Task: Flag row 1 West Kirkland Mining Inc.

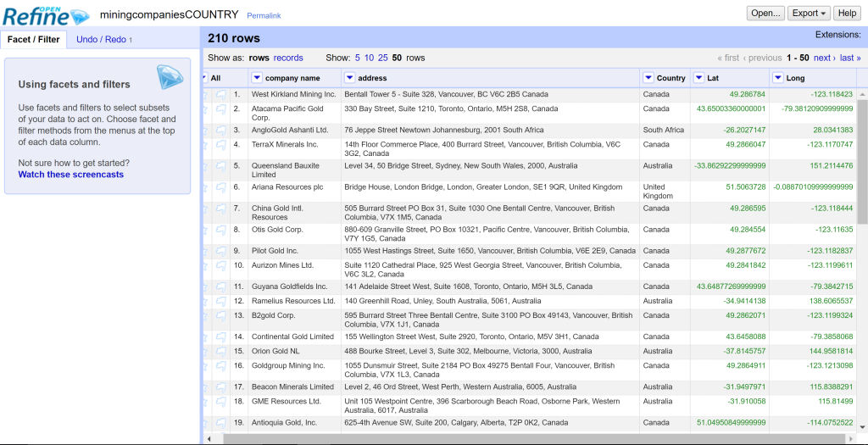Action: [221, 95]
